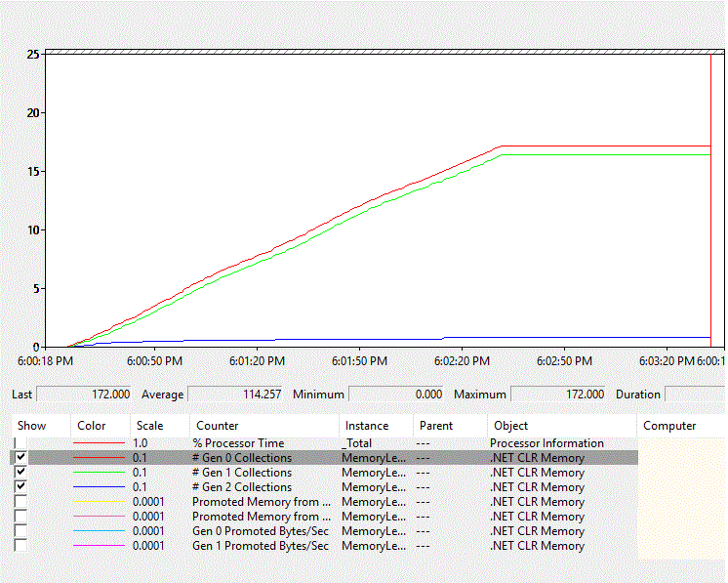Click the empty Duration value field
Image resolution: width=728 pixels, height=583 pixels.
point(695,395)
